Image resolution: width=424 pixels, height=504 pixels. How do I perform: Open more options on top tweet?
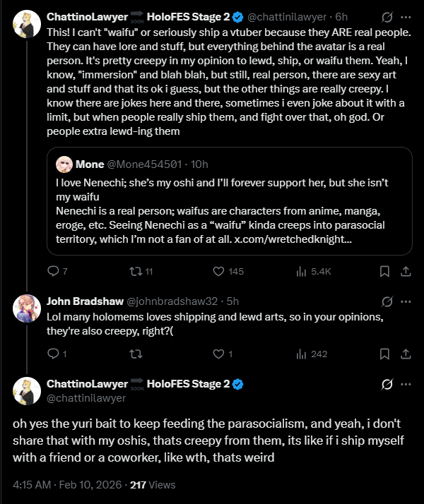point(406,16)
